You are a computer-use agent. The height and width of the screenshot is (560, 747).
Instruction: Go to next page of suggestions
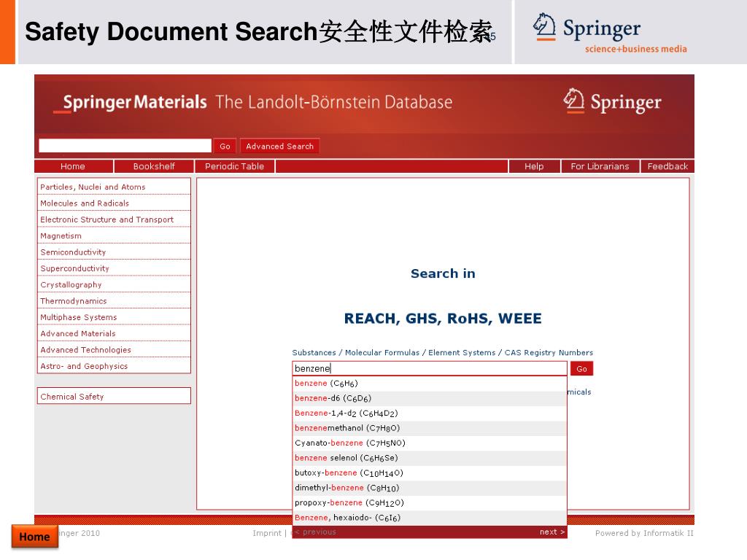[x=552, y=532]
